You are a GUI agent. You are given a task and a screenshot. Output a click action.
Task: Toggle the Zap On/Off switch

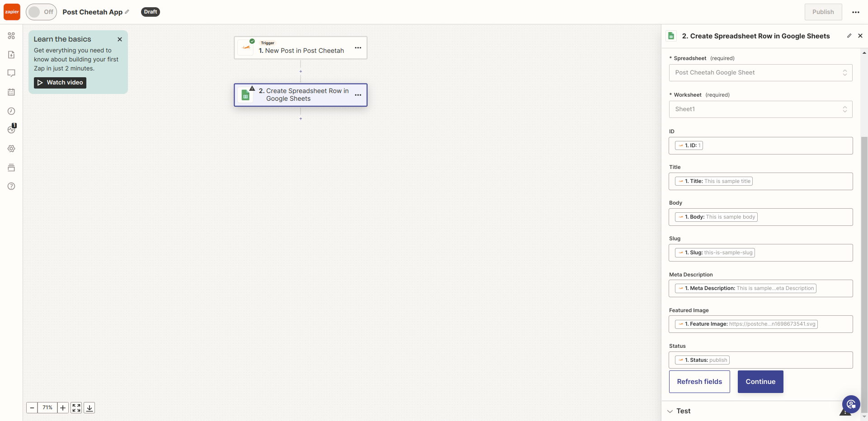(41, 12)
